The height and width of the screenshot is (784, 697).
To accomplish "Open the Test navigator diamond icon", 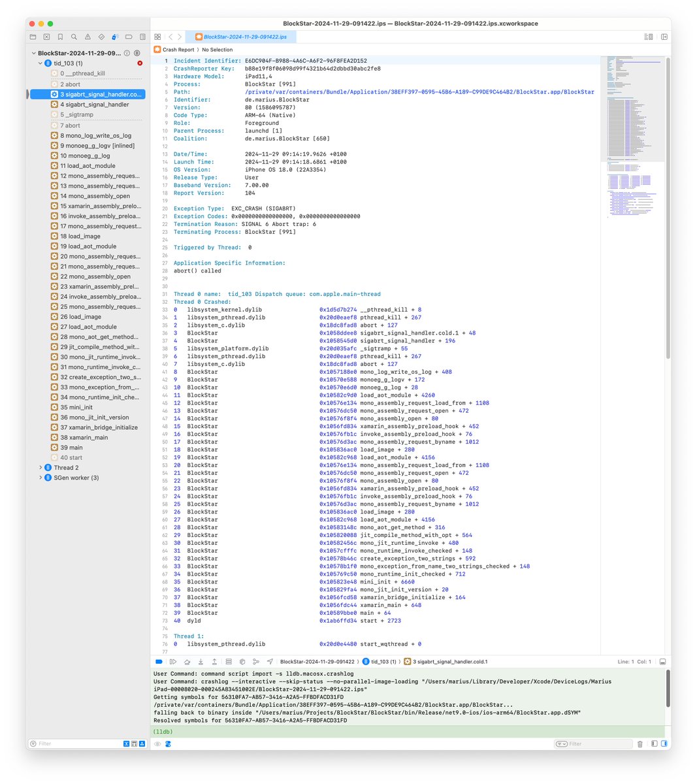I will [101, 37].
